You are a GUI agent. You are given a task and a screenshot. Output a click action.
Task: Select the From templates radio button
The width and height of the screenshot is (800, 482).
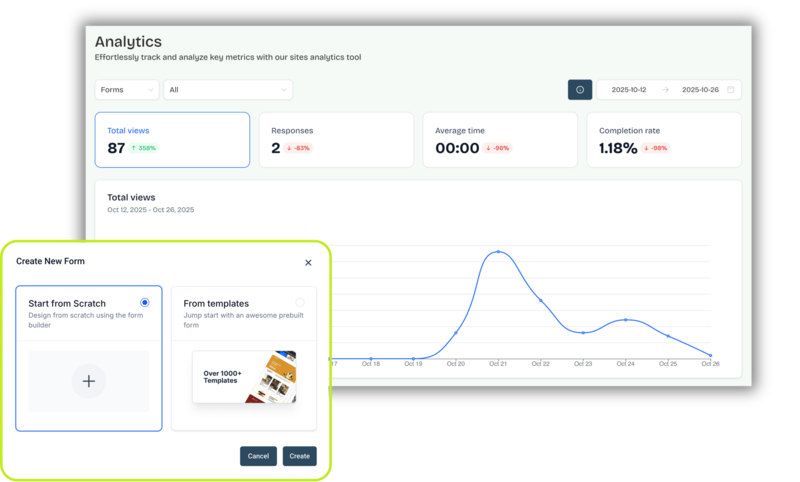click(300, 302)
